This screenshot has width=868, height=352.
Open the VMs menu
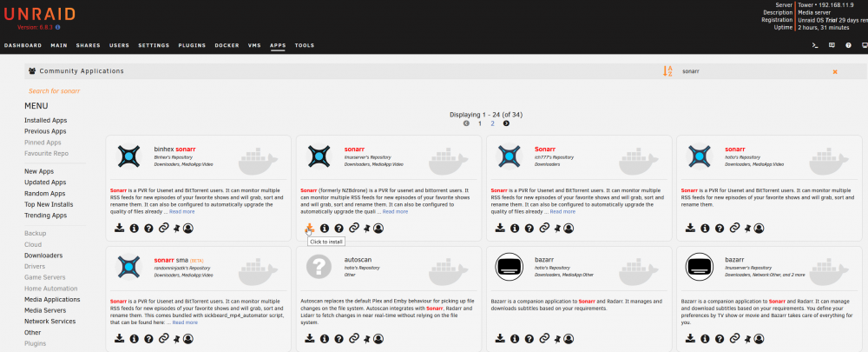pyautogui.click(x=254, y=45)
